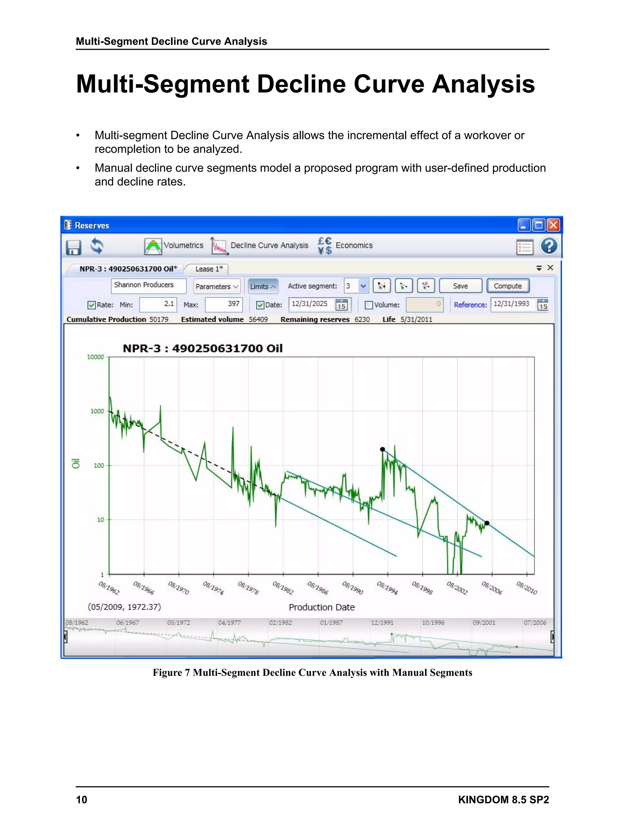Switch to the Lease 1 tab

[209, 269]
